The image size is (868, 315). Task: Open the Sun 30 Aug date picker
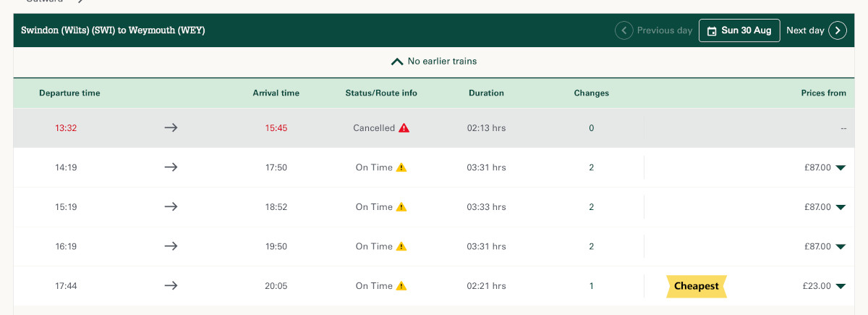coord(739,30)
